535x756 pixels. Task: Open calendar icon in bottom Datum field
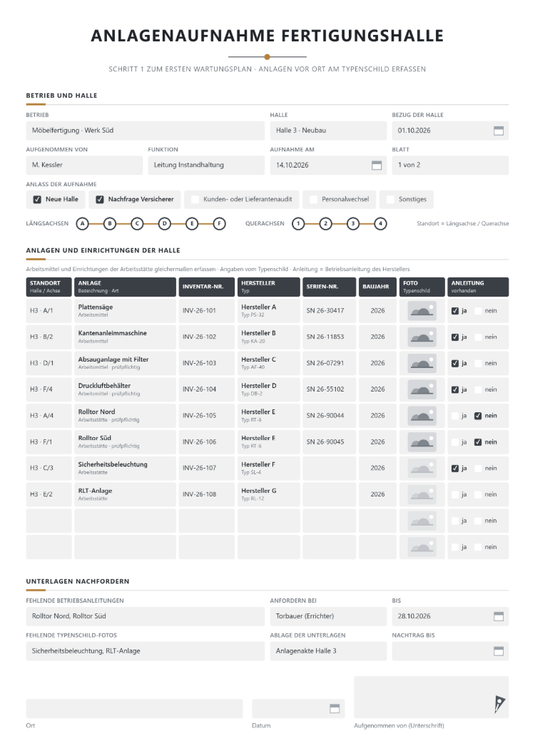tap(335, 708)
